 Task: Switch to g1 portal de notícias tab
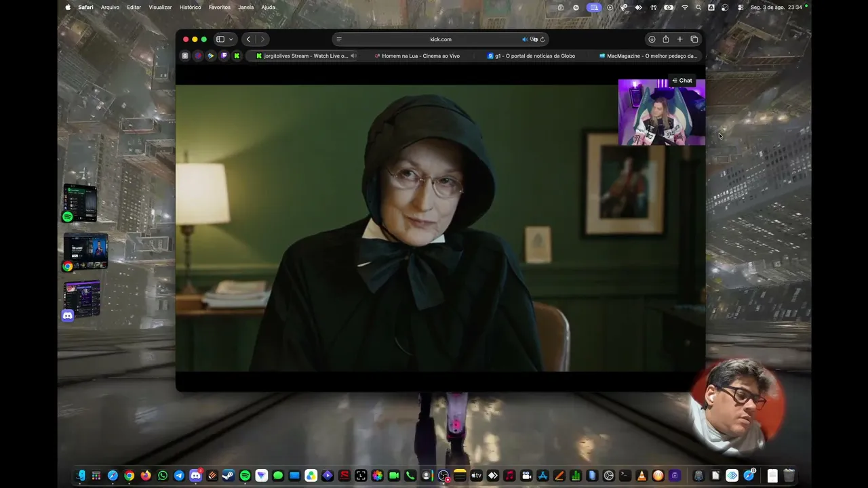pyautogui.click(x=531, y=56)
